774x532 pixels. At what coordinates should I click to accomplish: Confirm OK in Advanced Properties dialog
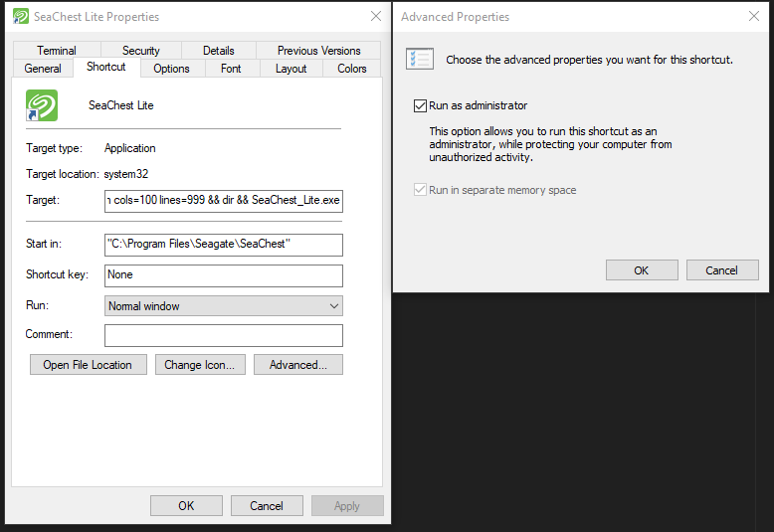pyautogui.click(x=642, y=270)
